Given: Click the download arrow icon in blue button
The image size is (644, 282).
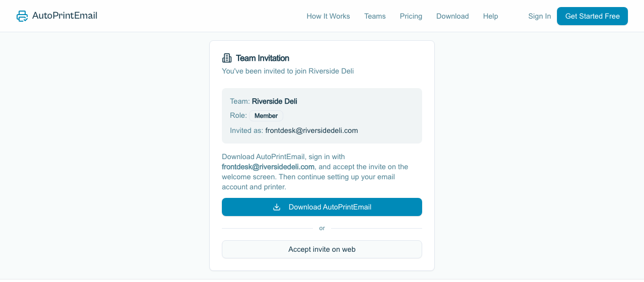Looking at the screenshot, I should (277, 207).
